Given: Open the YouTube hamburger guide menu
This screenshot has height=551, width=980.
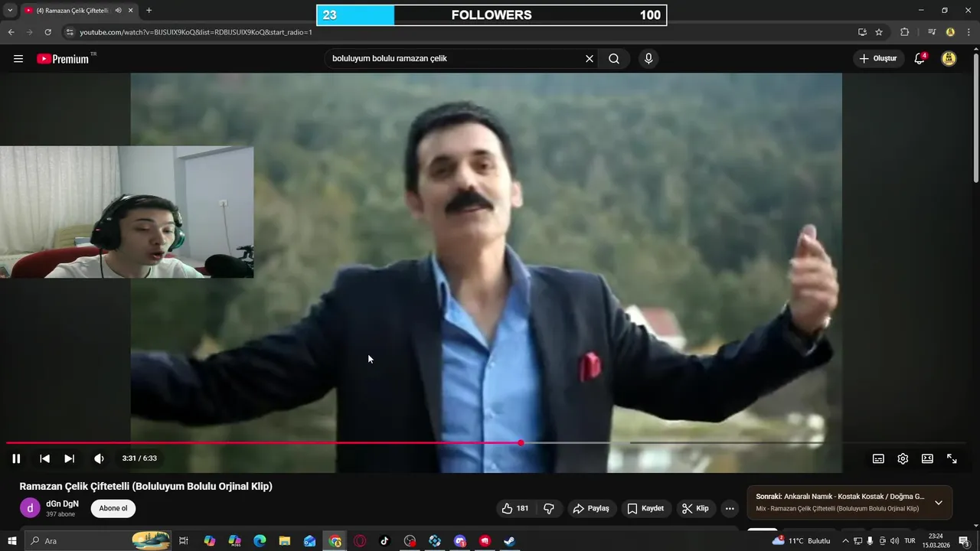Looking at the screenshot, I should [x=18, y=59].
